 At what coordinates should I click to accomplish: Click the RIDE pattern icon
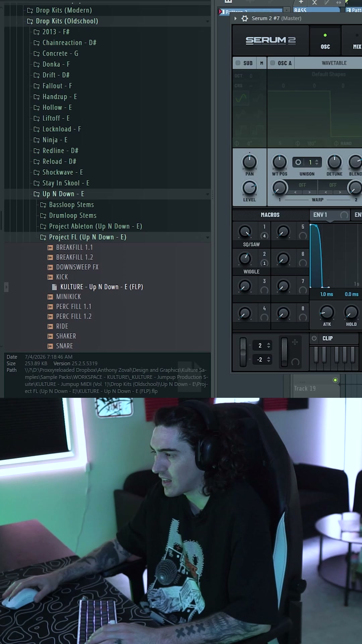pos(50,326)
